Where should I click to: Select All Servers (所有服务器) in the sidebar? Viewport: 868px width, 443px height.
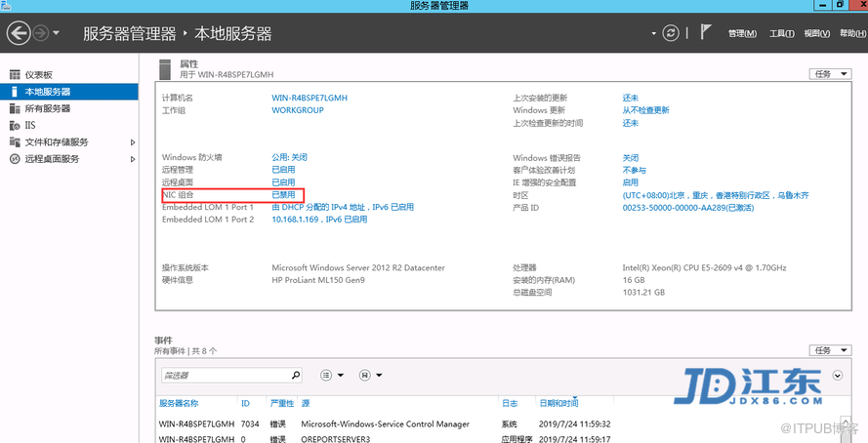coord(47,108)
